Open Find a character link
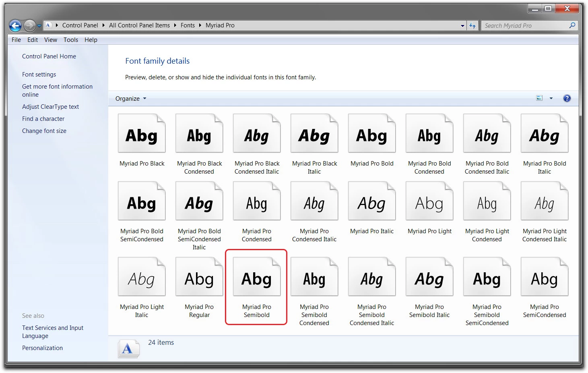 (43, 119)
